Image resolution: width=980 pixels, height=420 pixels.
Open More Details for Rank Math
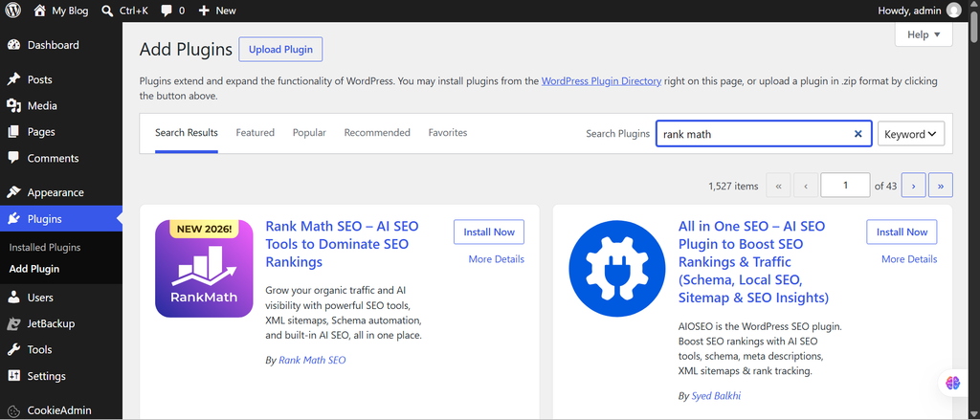point(497,258)
